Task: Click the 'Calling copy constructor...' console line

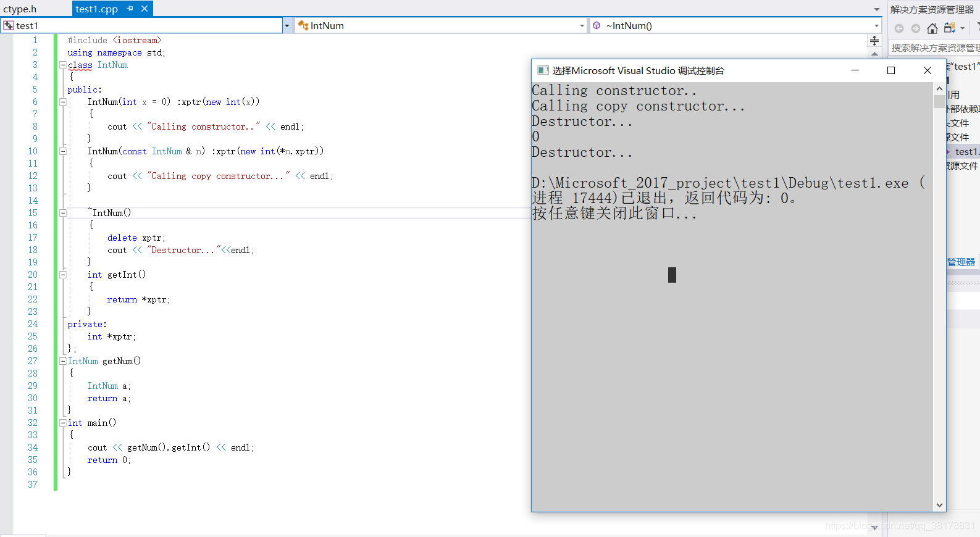Action: 639,106
